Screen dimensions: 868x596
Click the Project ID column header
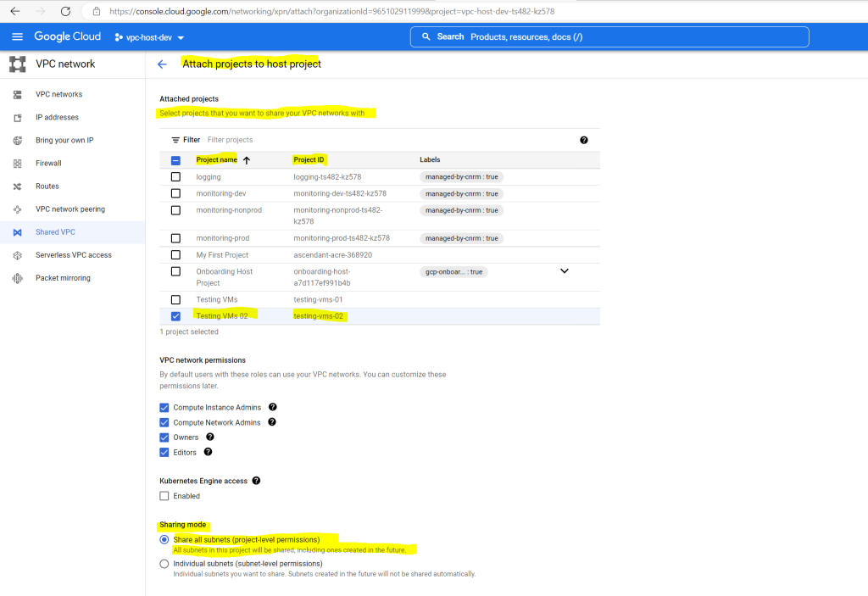[x=309, y=159]
